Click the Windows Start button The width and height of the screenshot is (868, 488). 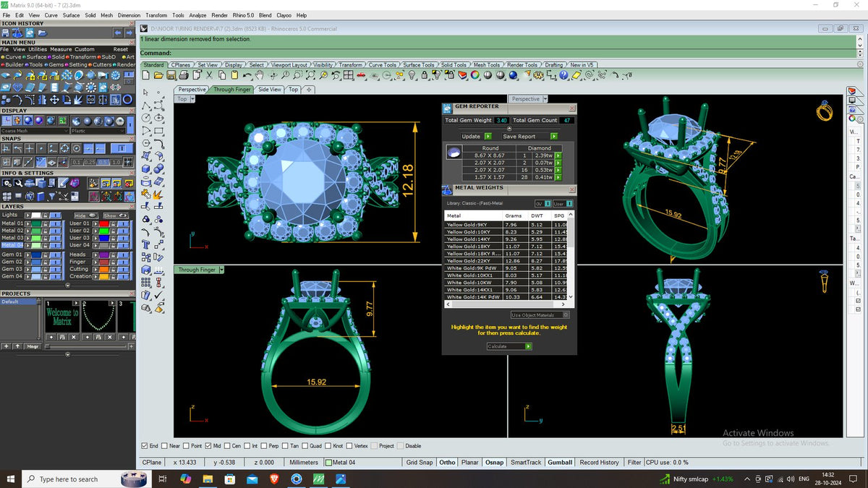tap(11, 479)
